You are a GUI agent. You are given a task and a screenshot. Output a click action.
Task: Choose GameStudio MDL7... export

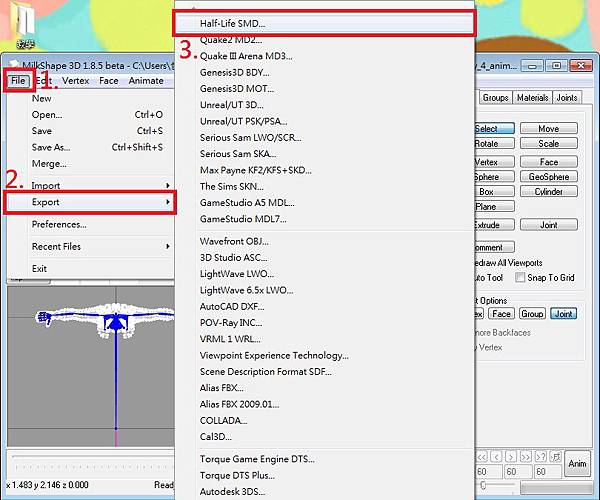[324, 219]
